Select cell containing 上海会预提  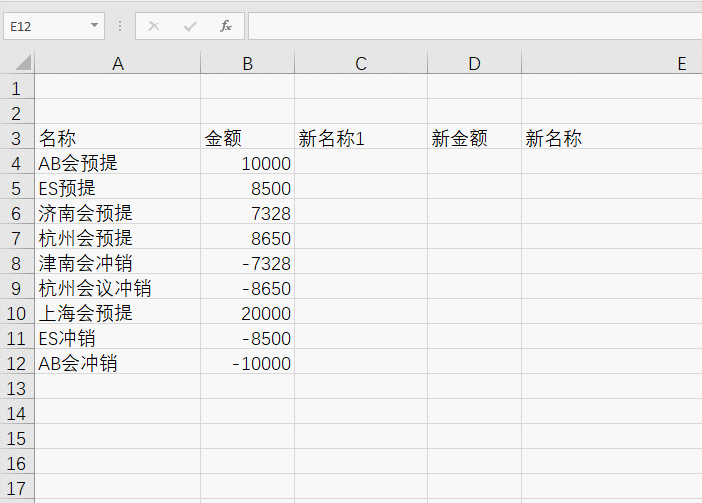118,313
